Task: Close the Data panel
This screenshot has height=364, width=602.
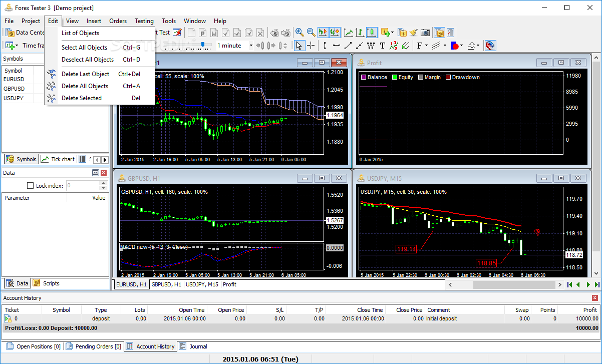Action: click(x=104, y=173)
